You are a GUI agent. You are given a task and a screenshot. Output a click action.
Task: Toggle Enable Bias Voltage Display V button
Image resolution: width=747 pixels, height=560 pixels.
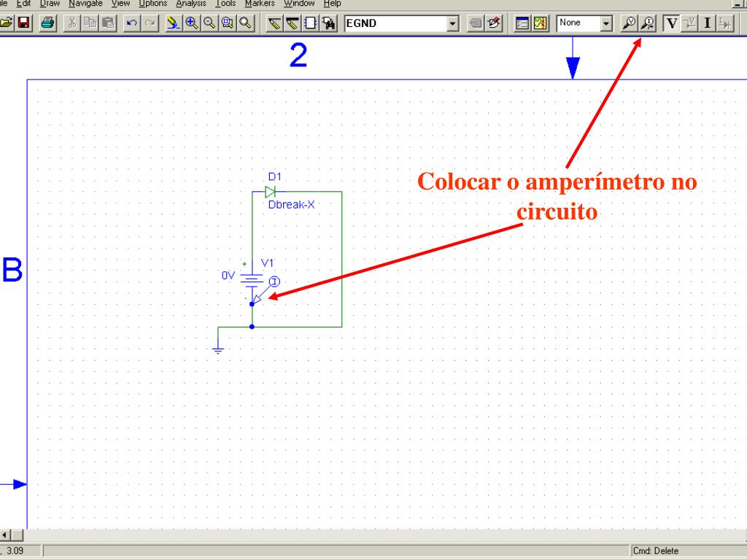tap(671, 23)
